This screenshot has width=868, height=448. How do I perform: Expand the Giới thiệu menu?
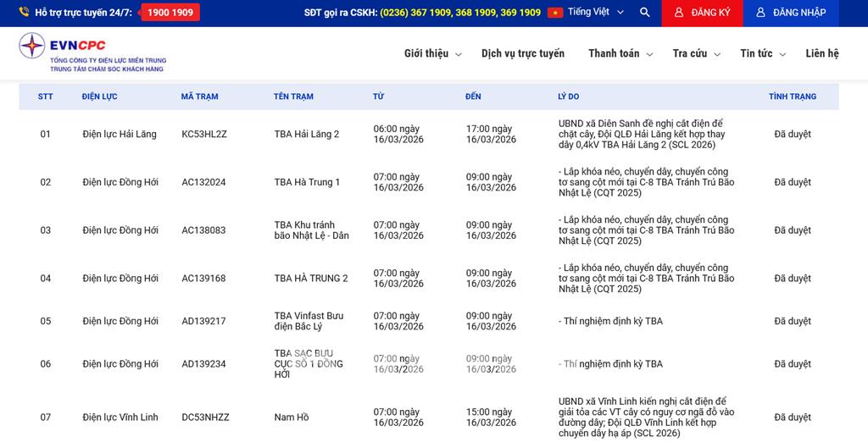(x=432, y=53)
